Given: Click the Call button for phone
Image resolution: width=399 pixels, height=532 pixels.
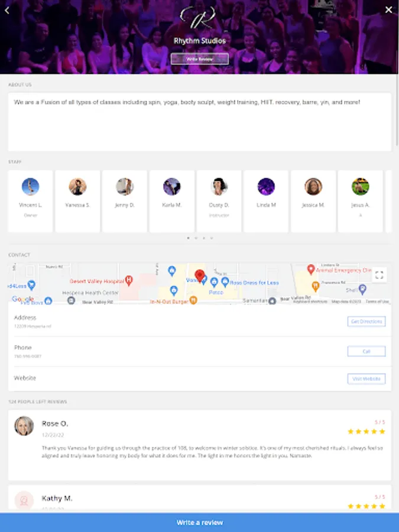Looking at the screenshot, I should [x=366, y=351].
